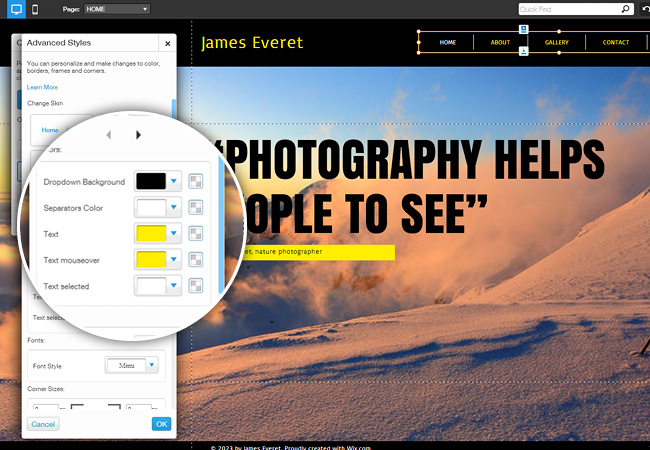Viewport: 650px width, 450px height.
Task: Click the Dropdown Background black swatch
Action: coord(151,181)
